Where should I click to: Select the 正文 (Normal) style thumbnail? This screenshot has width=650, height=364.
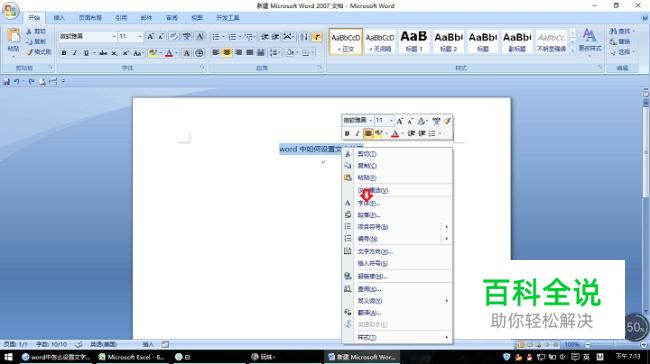click(346, 41)
